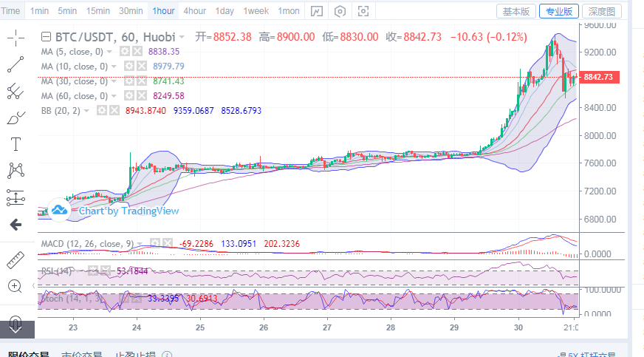
Task: Select the crosshair cursor tool
Action: point(16,38)
